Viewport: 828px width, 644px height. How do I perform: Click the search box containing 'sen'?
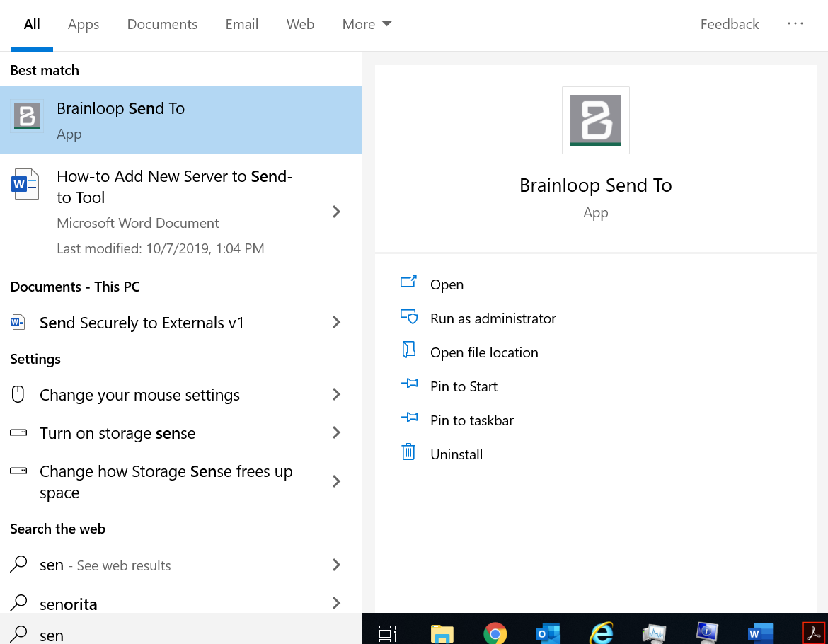pos(181,629)
